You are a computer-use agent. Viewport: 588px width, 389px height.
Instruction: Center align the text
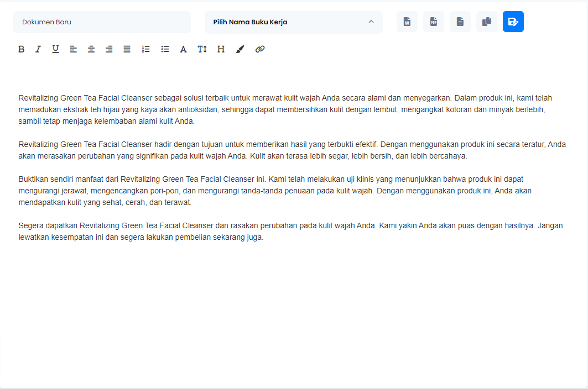coord(91,49)
